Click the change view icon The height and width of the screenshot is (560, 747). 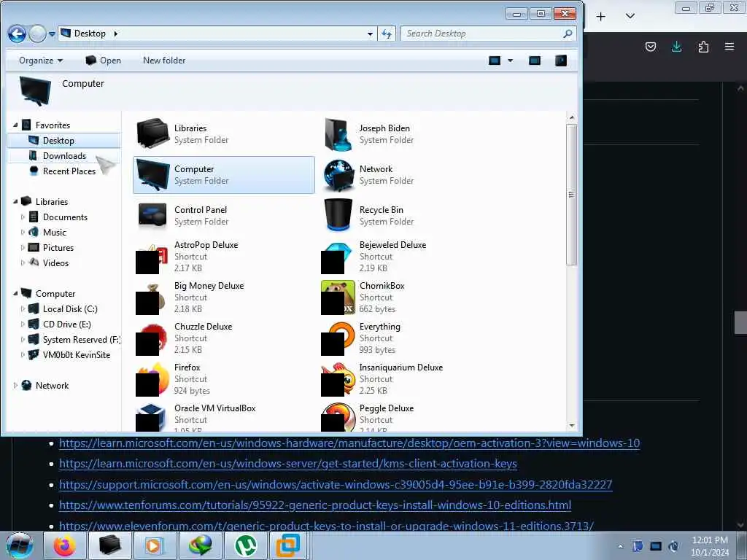(x=495, y=61)
